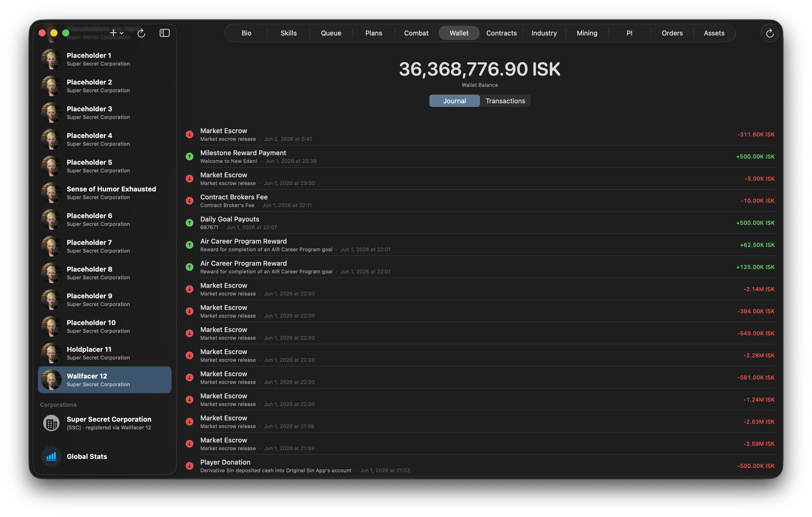Click red arrow icon on -549.00K Market Escrow
This screenshot has height=517, width=812.
pos(190,334)
